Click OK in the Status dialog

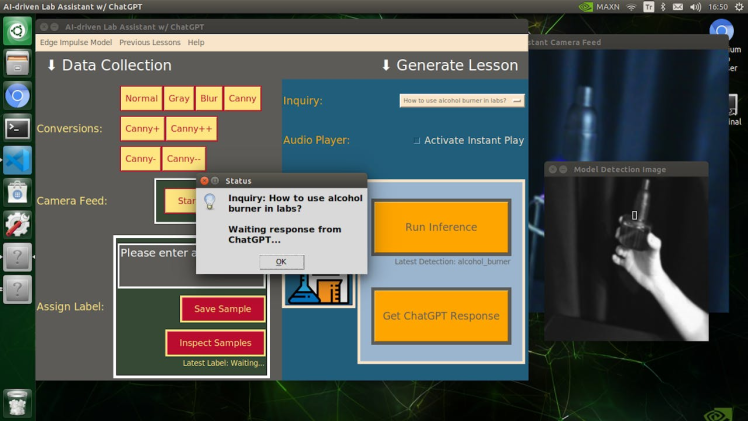point(281,262)
